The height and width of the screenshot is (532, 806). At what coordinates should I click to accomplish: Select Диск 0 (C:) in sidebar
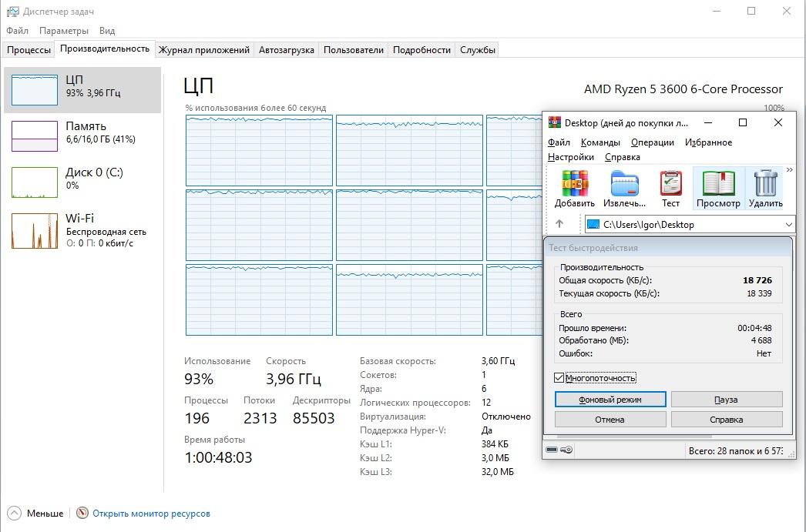(82, 182)
